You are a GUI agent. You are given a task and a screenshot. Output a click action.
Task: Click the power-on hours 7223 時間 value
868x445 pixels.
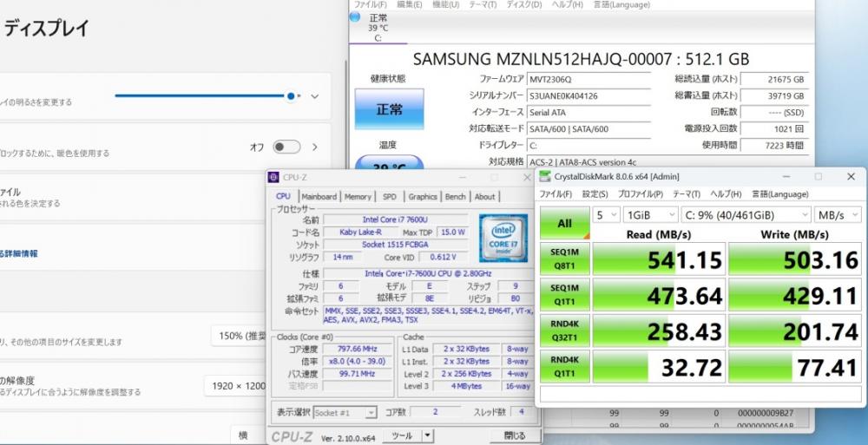click(x=774, y=146)
